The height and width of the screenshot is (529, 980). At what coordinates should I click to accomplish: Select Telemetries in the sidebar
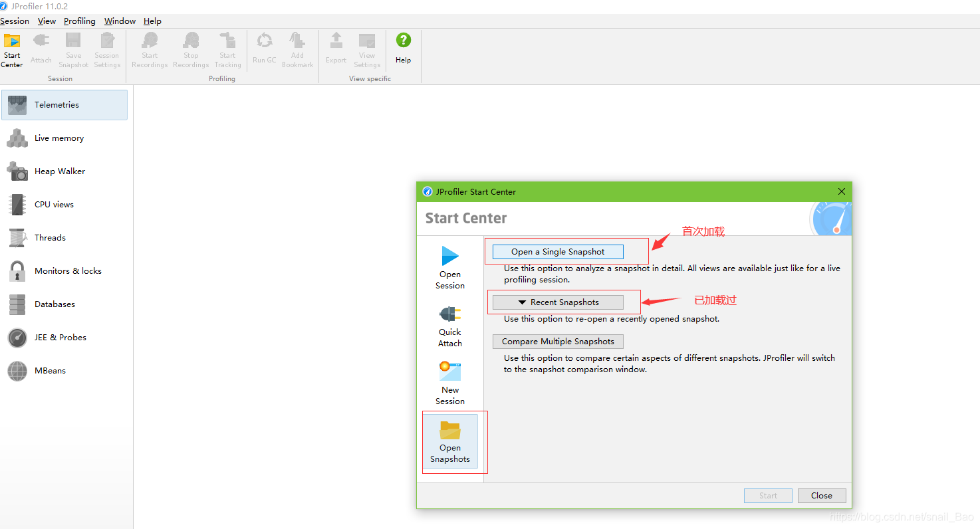[x=64, y=105]
